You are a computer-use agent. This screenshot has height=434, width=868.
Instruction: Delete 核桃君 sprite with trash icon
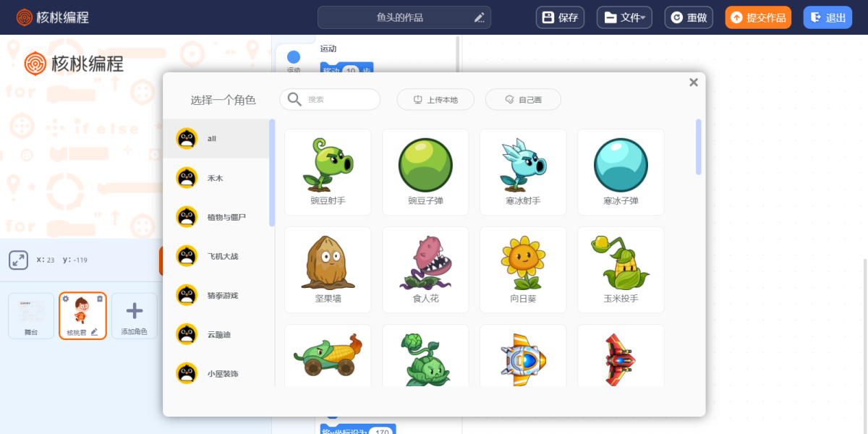click(100, 299)
